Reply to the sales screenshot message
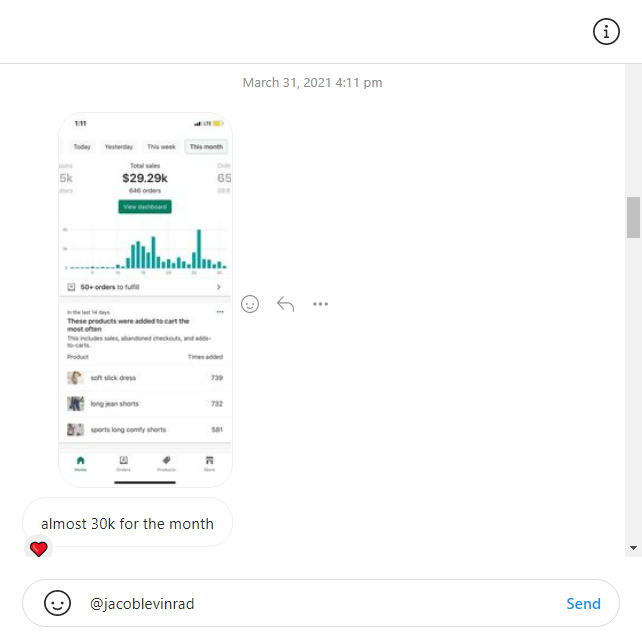 (x=285, y=304)
